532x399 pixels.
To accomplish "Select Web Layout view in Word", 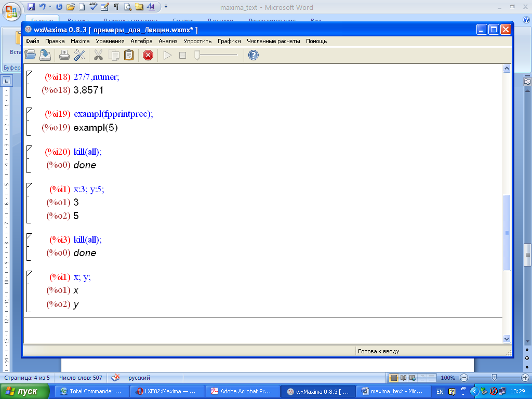I will tap(412, 378).
